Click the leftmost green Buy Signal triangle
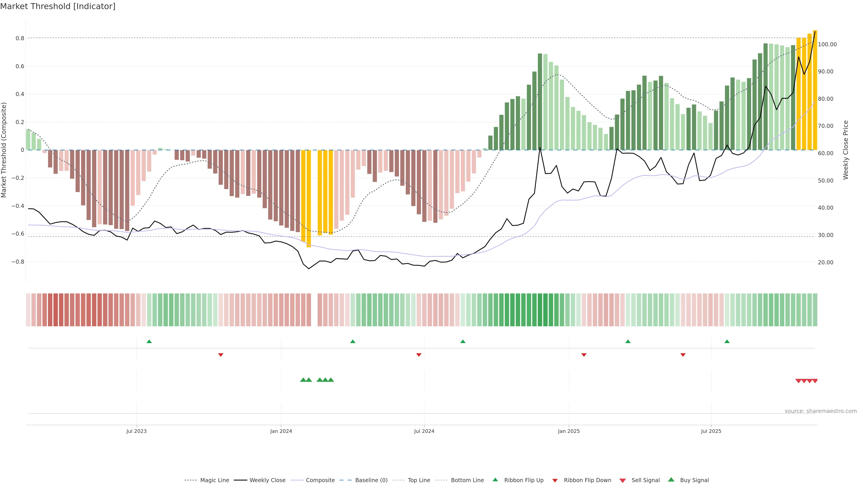868x488 pixels. coord(303,380)
